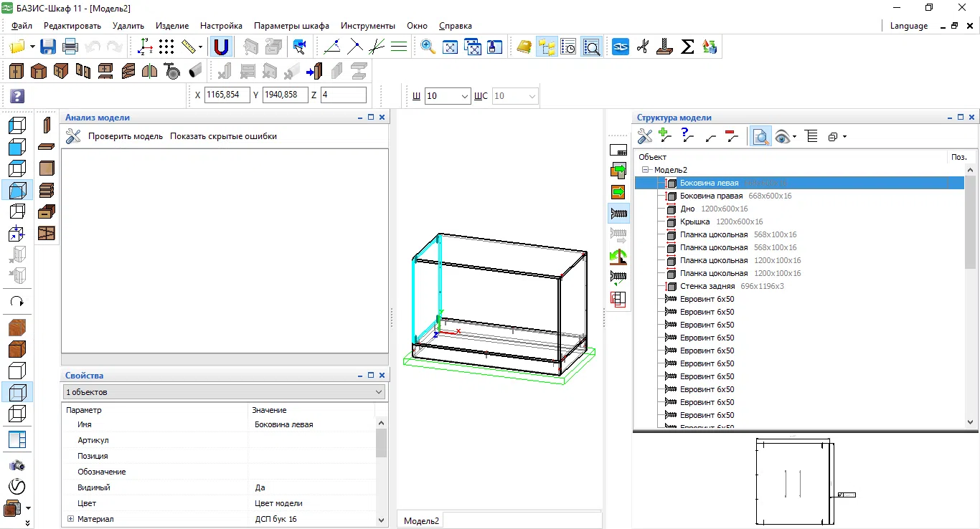
Task: Click the red-minus remove icon in Структура модели
Action: point(732,135)
